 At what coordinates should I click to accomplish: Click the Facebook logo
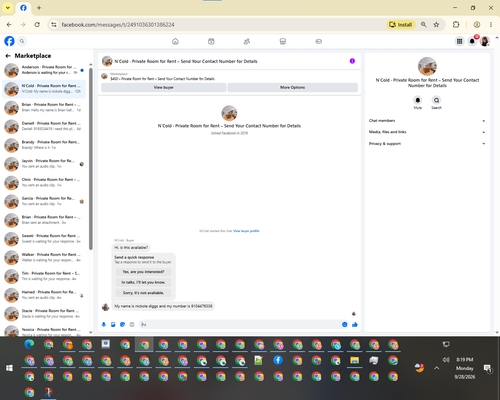click(x=9, y=41)
